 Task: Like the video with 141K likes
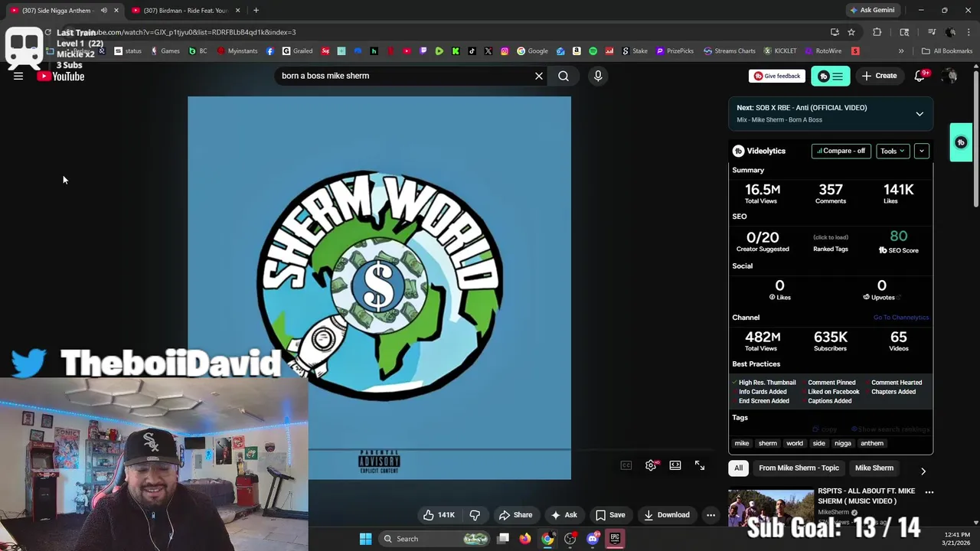coord(439,515)
